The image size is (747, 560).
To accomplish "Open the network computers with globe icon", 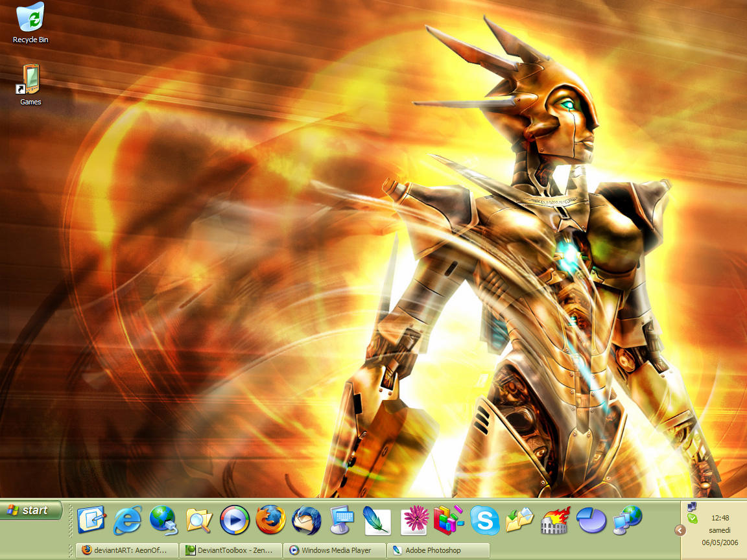I will click(627, 520).
